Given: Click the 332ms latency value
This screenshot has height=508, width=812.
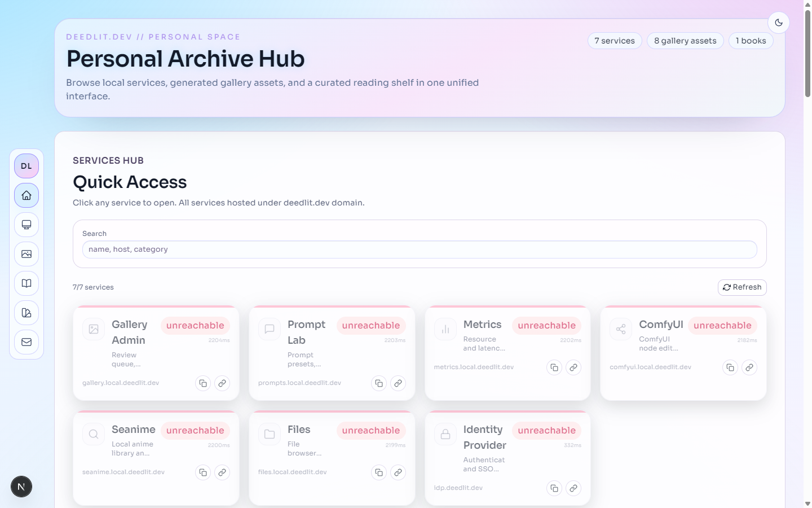Looking at the screenshot, I should [x=572, y=445].
